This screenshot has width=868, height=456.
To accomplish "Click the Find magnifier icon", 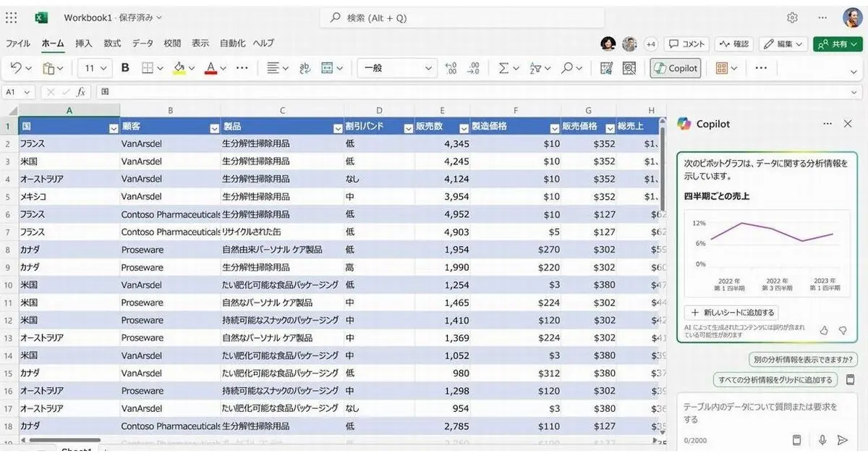I will 568,68.
